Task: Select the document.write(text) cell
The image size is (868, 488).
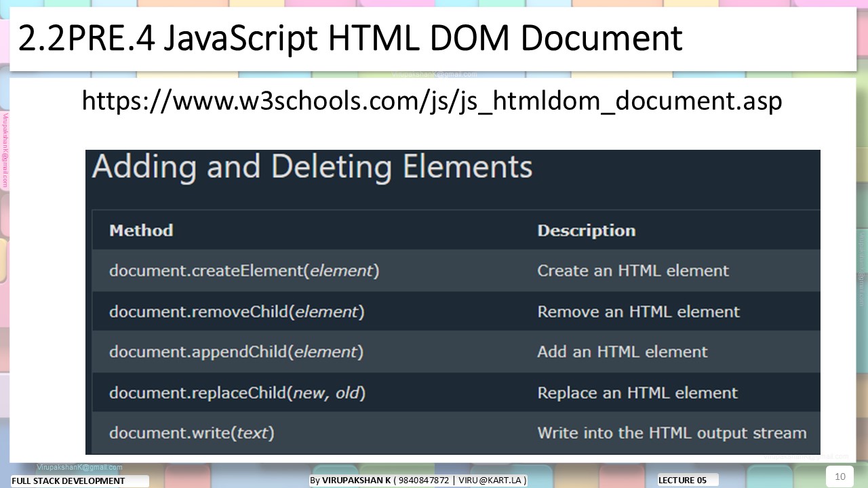Action: point(192,433)
